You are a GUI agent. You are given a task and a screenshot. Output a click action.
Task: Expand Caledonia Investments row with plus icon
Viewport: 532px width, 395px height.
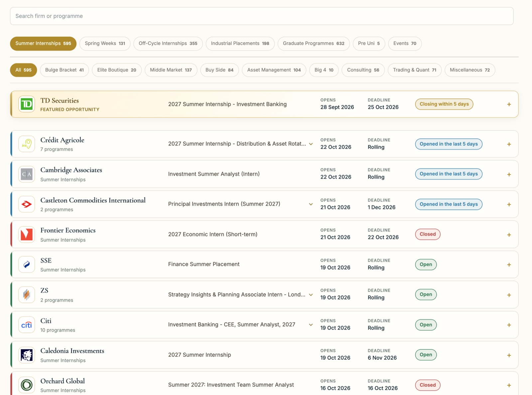(509, 355)
